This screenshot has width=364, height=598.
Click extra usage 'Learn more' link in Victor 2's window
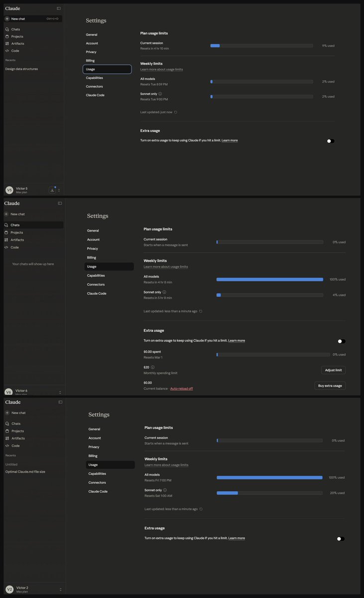click(x=237, y=538)
